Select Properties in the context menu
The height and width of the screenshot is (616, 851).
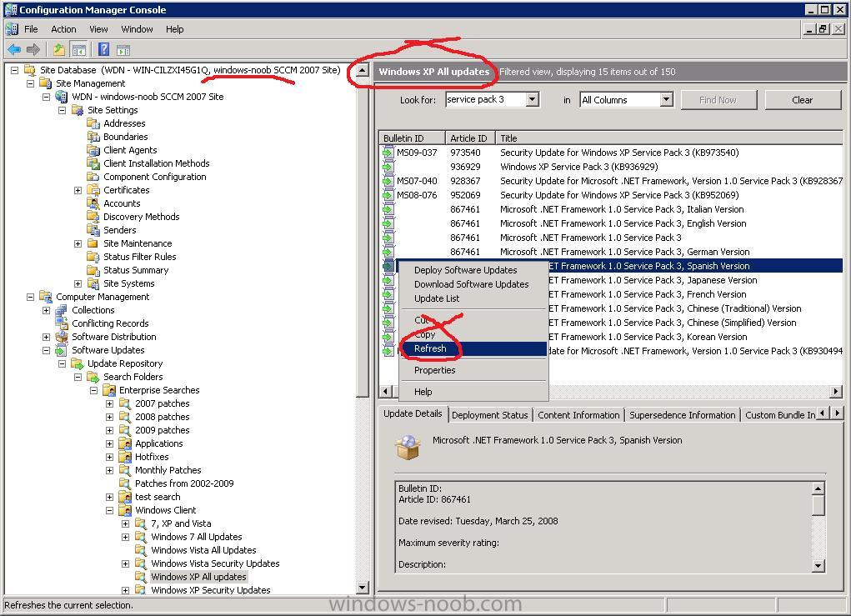(473, 370)
